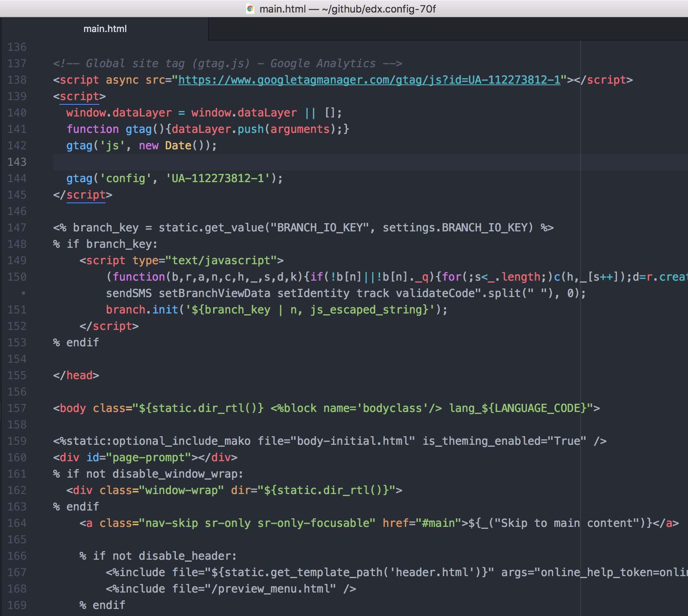Click the opening script tag on line 139

79,96
